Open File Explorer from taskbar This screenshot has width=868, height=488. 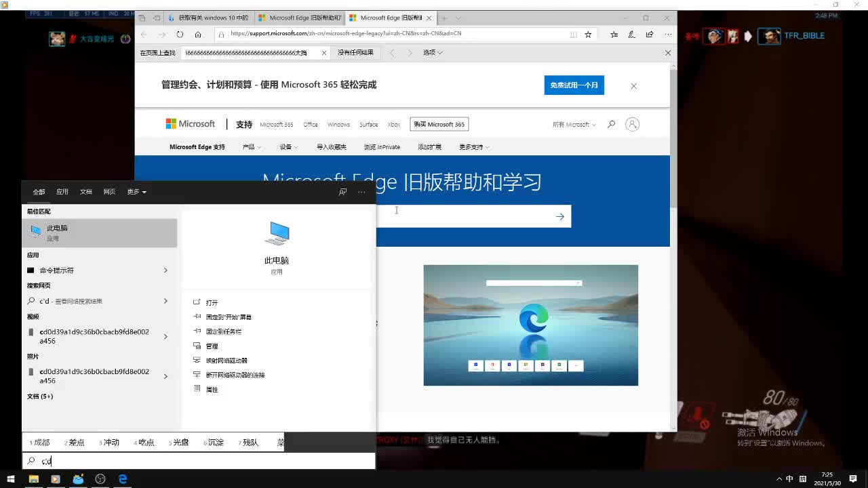[33, 479]
